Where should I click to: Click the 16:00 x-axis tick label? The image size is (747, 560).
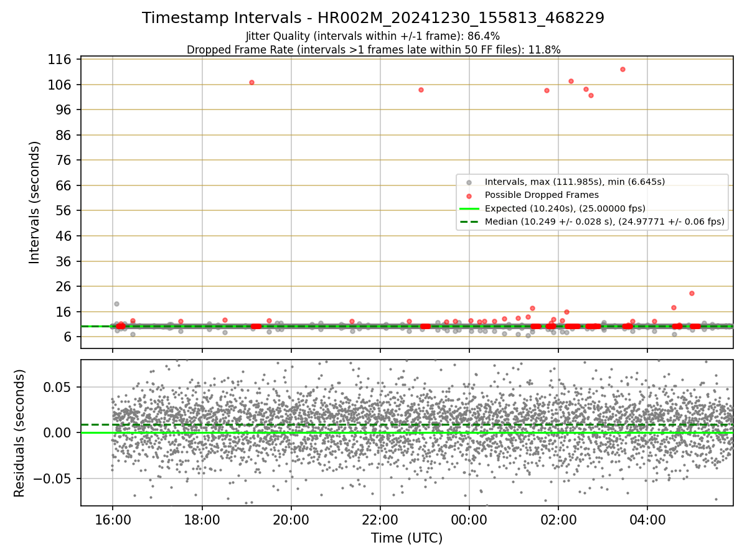tap(112, 519)
